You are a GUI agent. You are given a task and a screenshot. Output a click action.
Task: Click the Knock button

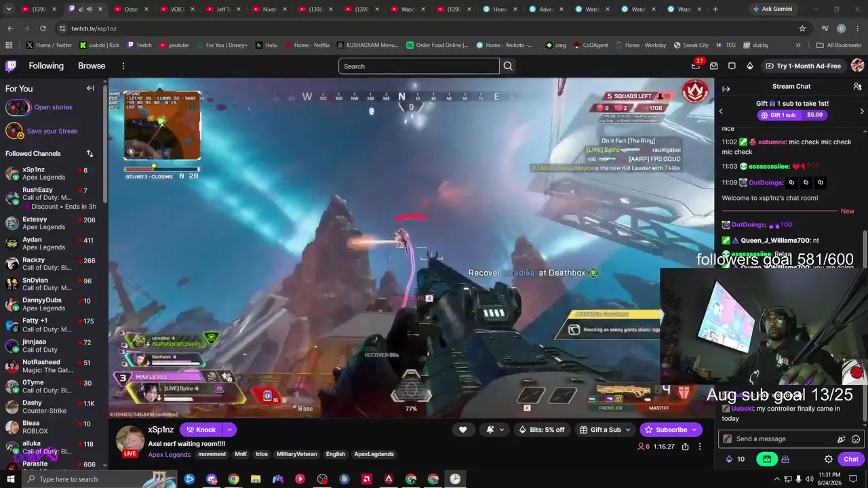pyautogui.click(x=201, y=430)
